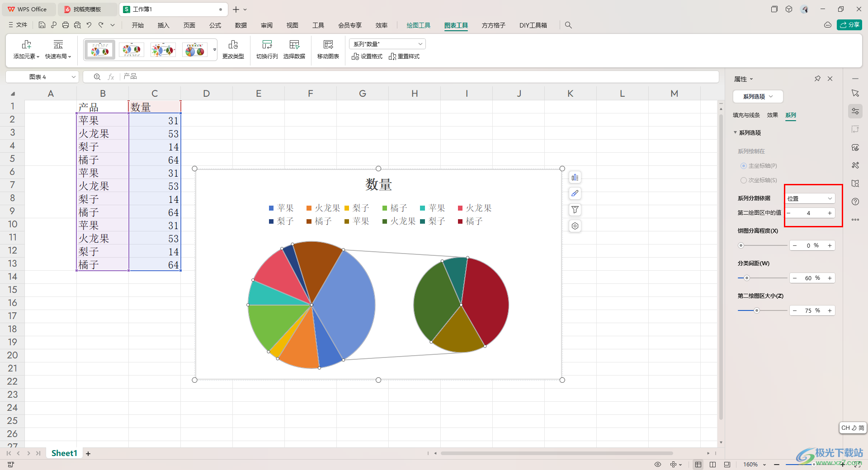The image size is (868, 470).
Task: Click the Undo icon
Action: pos(89,25)
